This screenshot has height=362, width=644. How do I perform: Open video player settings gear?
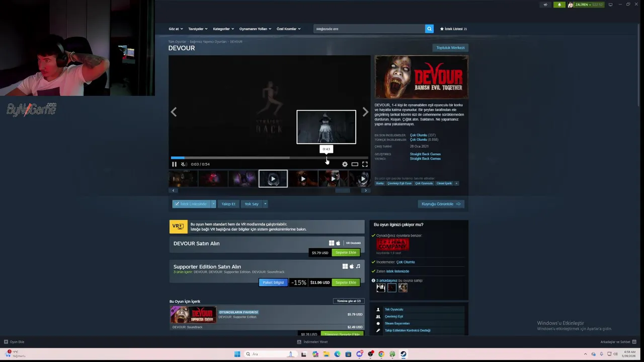click(x=345, y=164)
